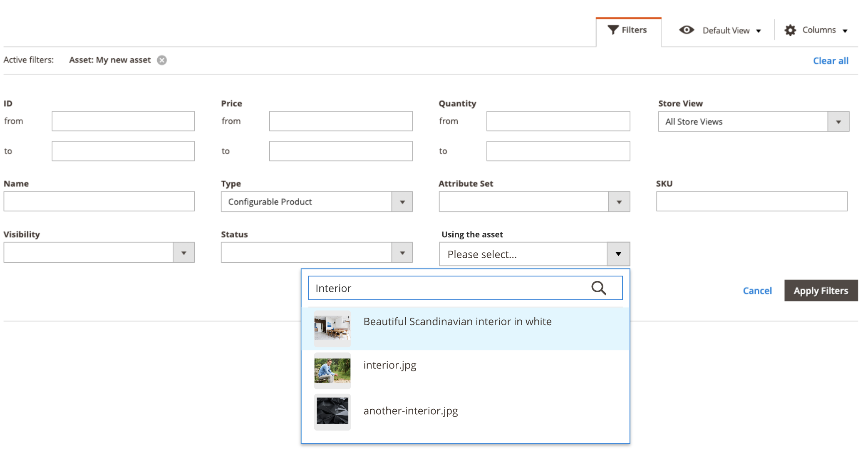Screen dimensions: 868x463
Task: Click the Cancel link
Action: click(x=757, y=291)
